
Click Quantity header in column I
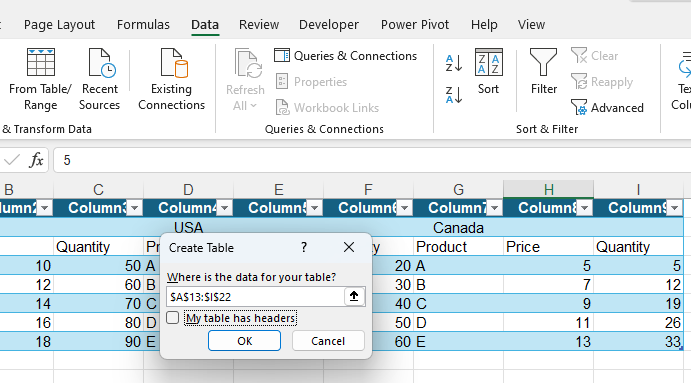coord(638,246)
